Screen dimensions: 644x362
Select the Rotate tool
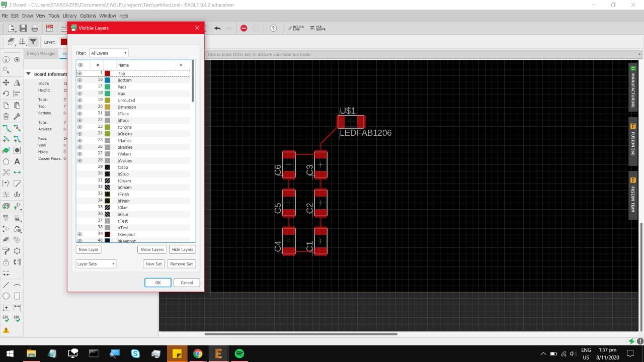[6, 94]
